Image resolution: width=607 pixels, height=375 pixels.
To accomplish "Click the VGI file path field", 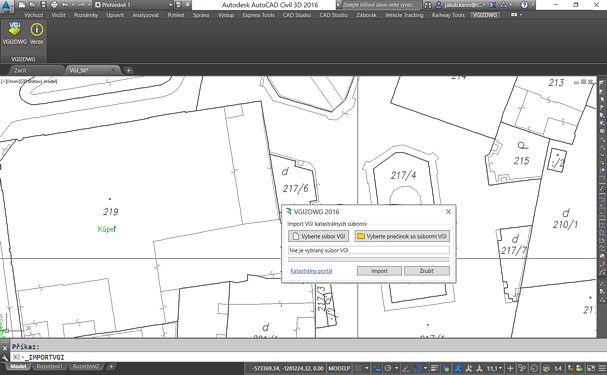I will (369, 250).
